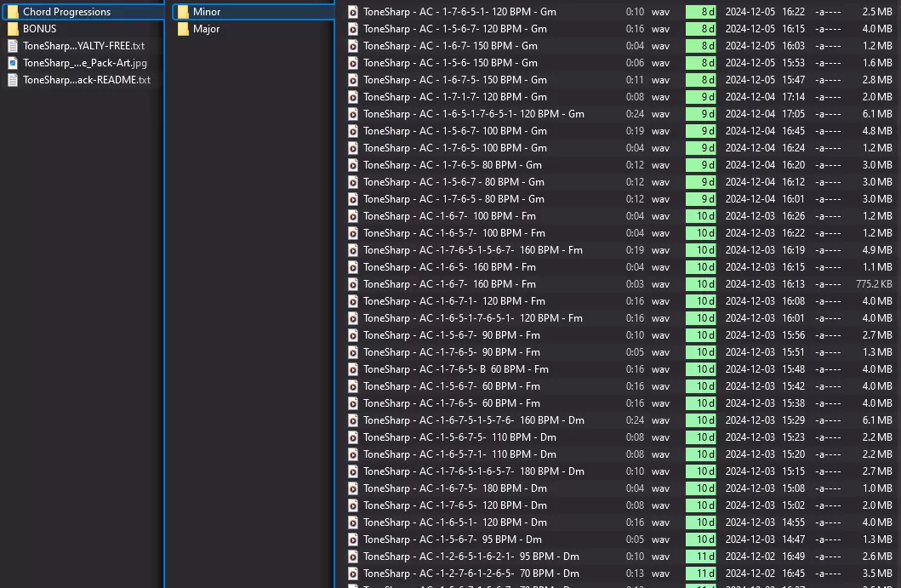The width and height of the screenshot is (901, 588).
Task: Click the Chord Progressions folder icon
Action: (x=13, y=12)
